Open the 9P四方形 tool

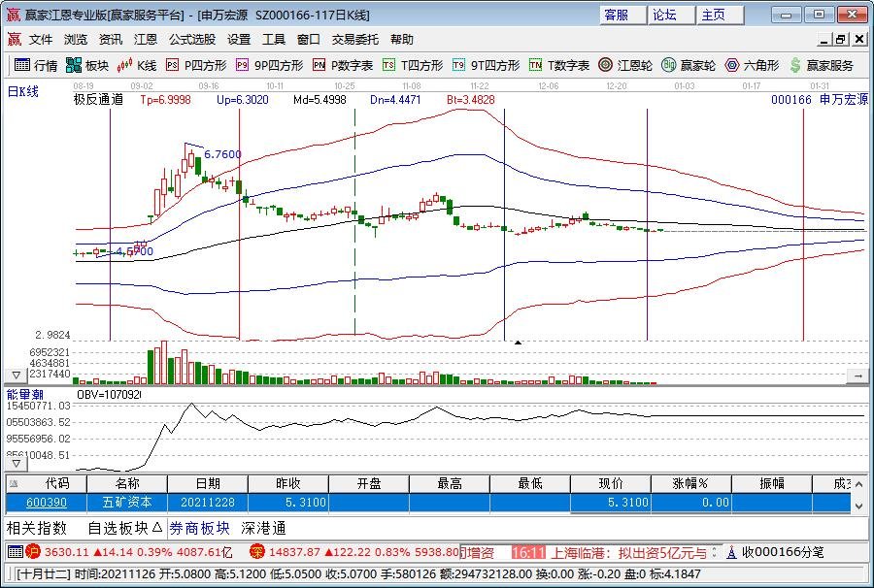pyautogui.click(x=270, y=66)
